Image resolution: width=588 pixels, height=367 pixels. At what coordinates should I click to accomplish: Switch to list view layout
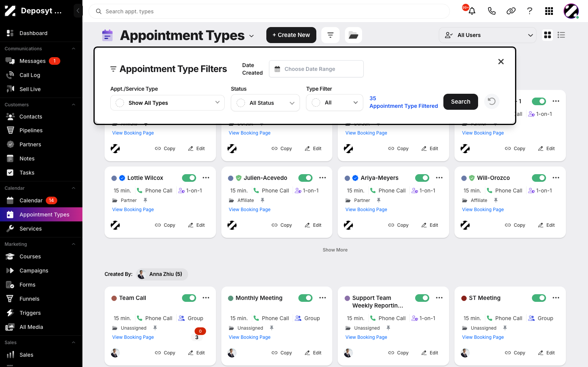pyautogui.click(x=561, y=35)
